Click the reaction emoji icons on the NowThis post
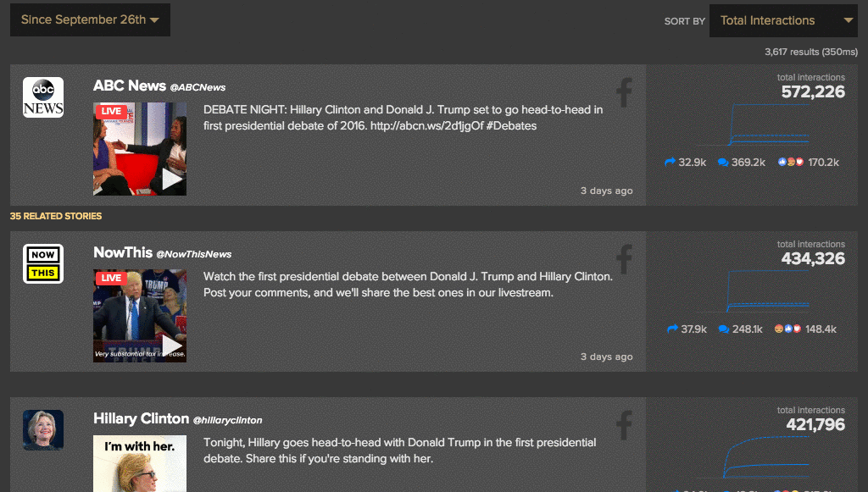The image size is (868, 492). pos(788,329)
